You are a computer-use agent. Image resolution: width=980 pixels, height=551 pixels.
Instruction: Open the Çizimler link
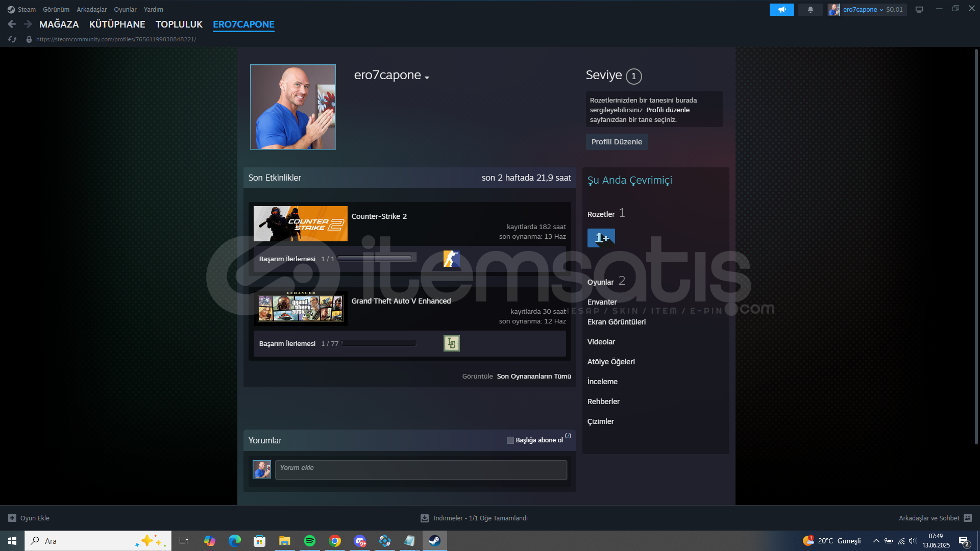click(x=600, y=421)
